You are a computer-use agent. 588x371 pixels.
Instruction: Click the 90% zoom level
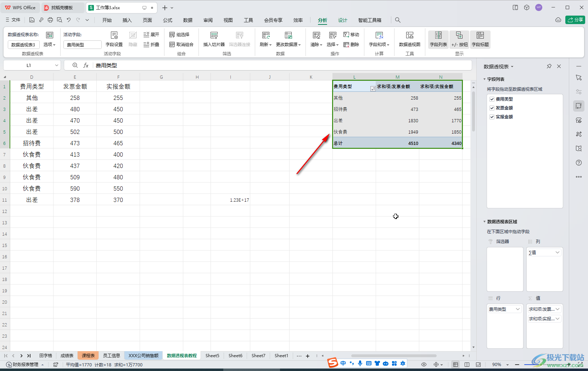click(497, 365)
